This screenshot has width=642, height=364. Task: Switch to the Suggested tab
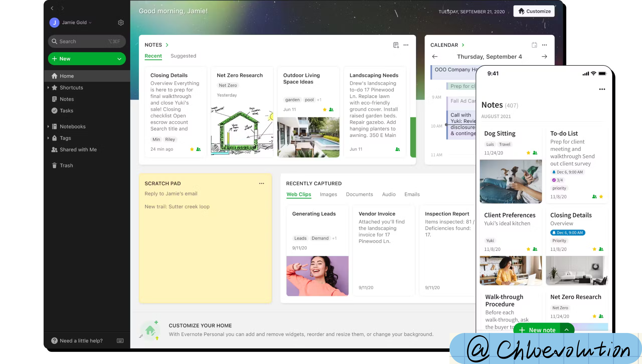click(183, 56)
